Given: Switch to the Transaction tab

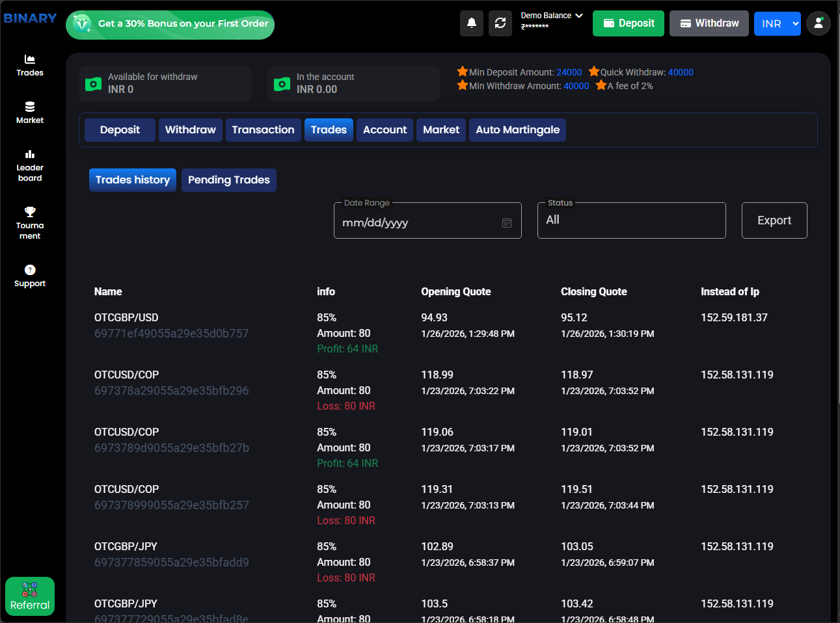Looking at the screenshot, I should 264,130.
